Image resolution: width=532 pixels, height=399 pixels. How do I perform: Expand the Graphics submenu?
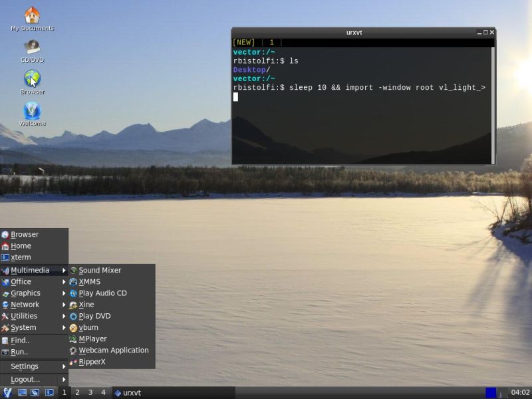[27, 293]
